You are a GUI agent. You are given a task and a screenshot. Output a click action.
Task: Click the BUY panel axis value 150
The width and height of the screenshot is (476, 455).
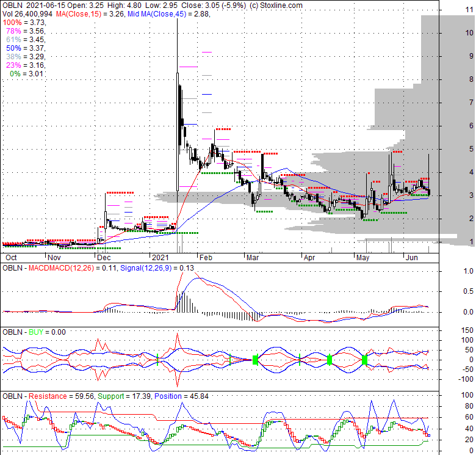click(x=467, y=330)
